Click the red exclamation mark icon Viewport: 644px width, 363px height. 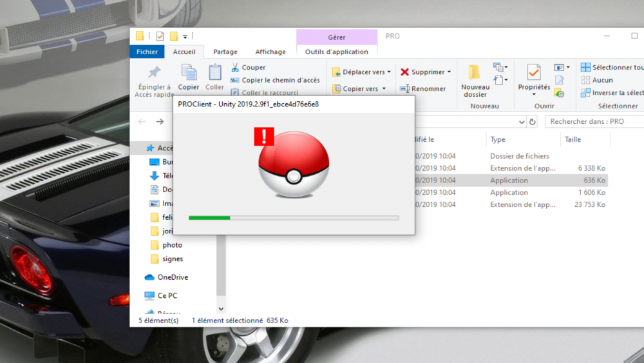[264, 136]
